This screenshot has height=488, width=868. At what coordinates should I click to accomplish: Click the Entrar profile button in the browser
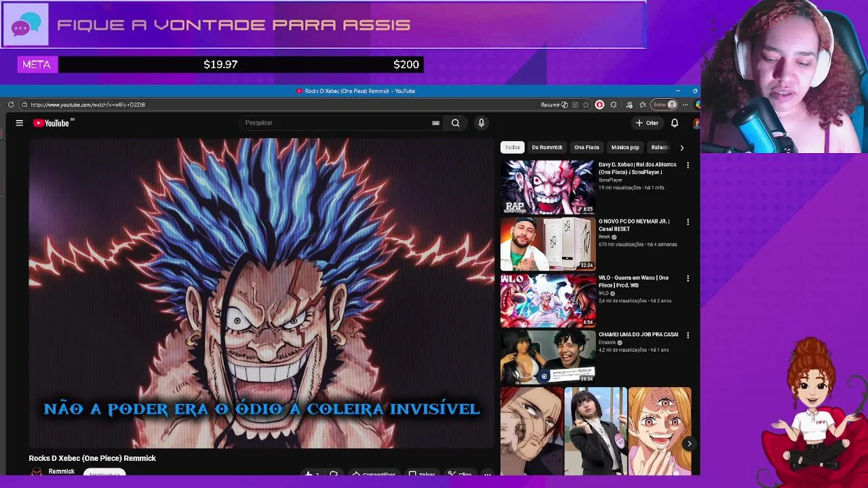click(665, 104)
